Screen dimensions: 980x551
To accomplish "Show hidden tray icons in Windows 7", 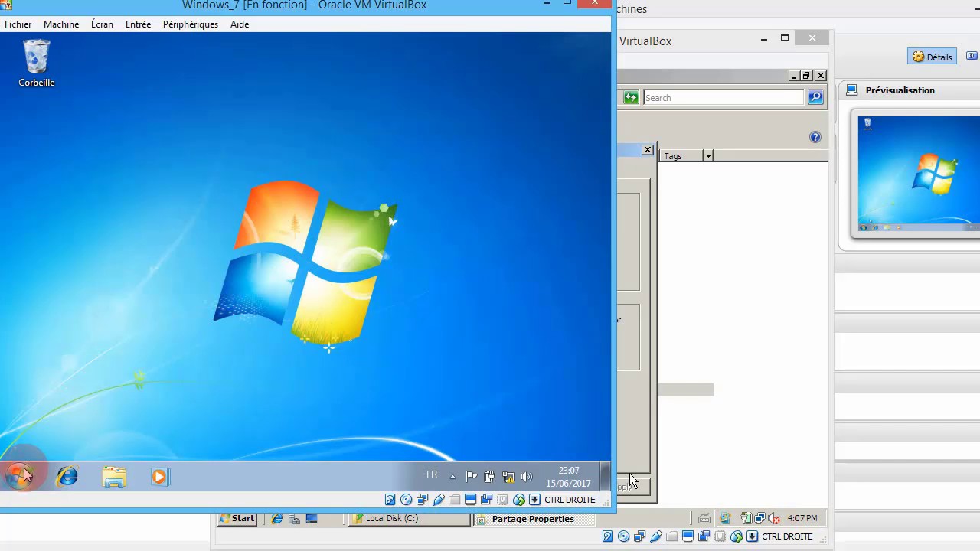I will pos(452,477).
